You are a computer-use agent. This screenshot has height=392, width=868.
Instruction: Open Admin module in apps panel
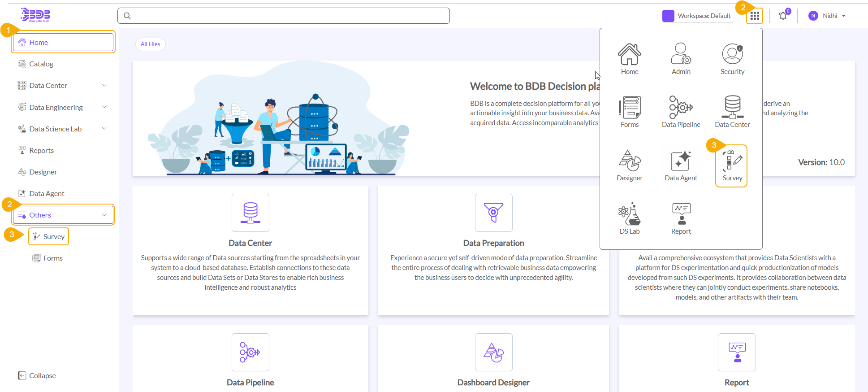[681, 59]
